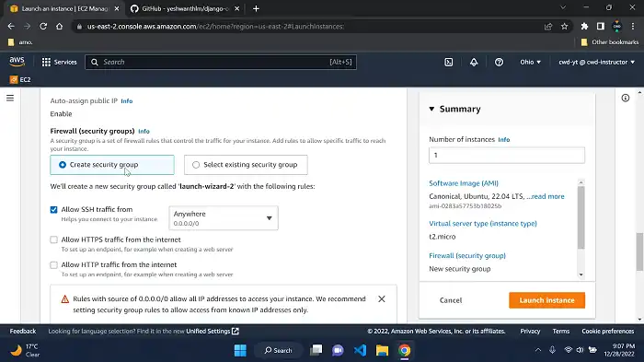The width and height of the screenshot is (644, 362).
Task: Open Task View on the taskbar
Action: click(x=316, y=350)
